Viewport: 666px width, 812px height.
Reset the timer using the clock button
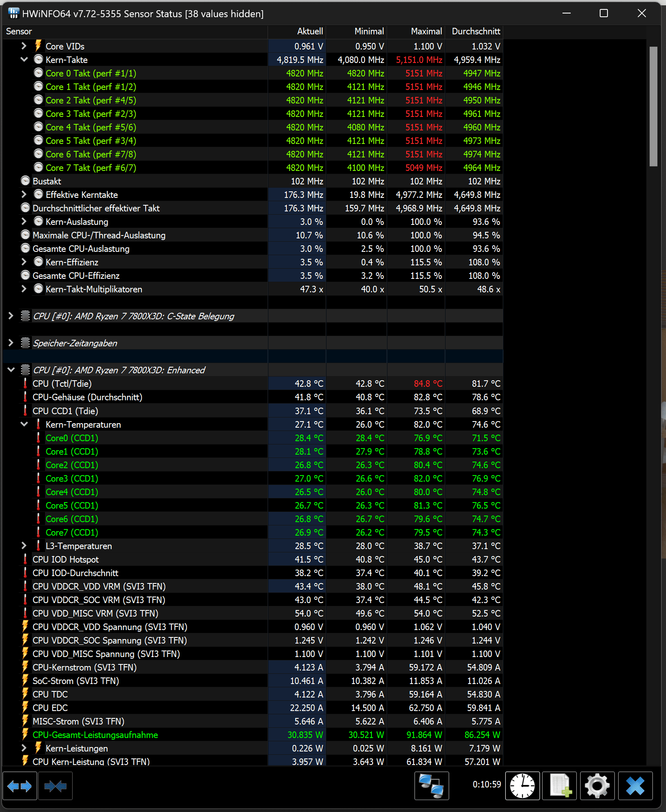tap(522, 785)
